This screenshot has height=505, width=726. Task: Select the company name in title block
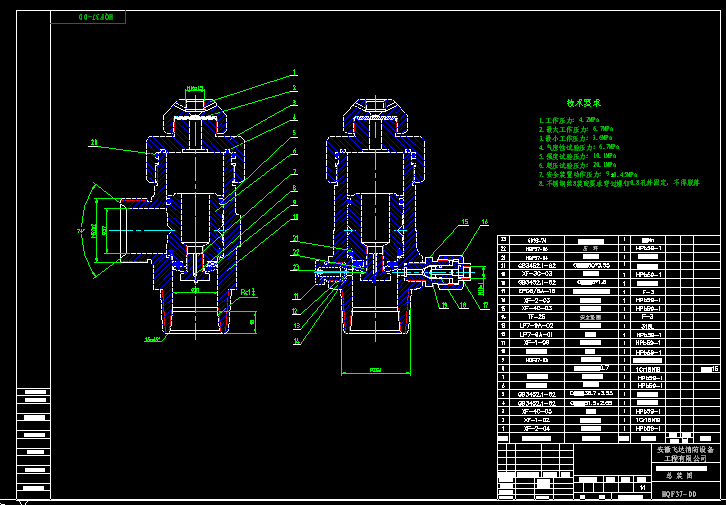pyautogui.click(x=678, y=455)
